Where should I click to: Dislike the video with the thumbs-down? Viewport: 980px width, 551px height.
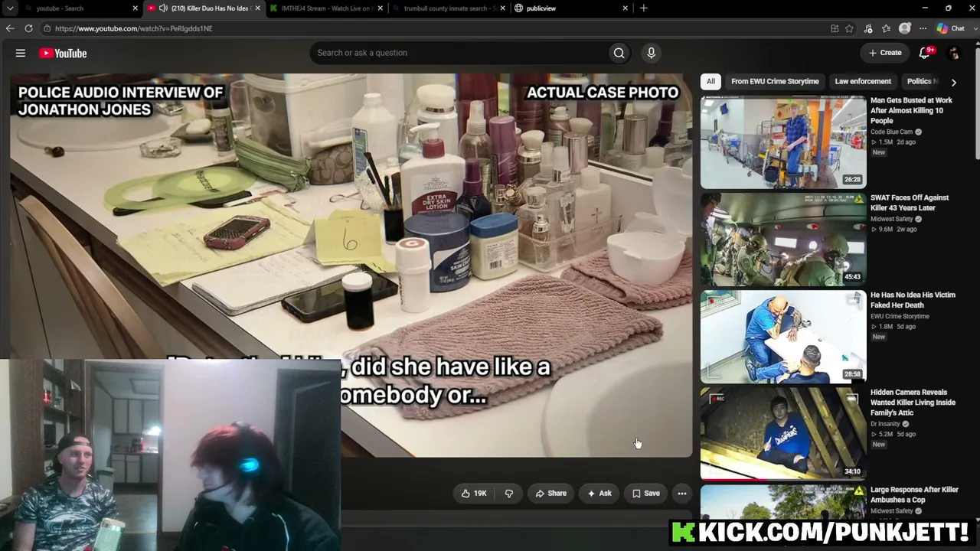[509, 494]
